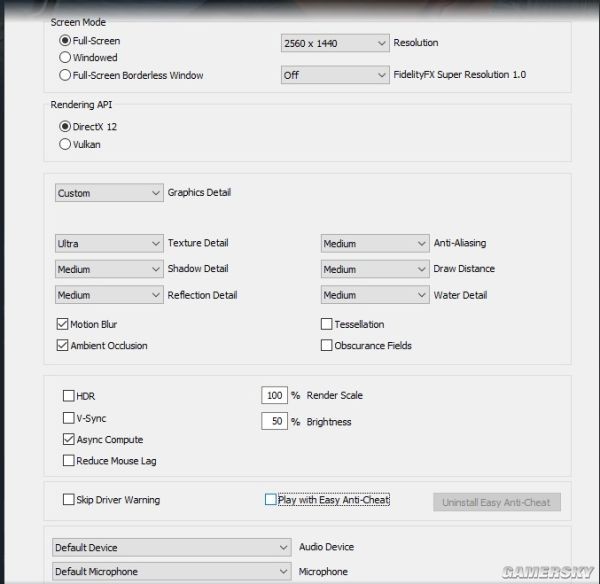This screenshot has width=600, height=584.
Task: Enable the HDR checkbox
Action: [68, 395]
